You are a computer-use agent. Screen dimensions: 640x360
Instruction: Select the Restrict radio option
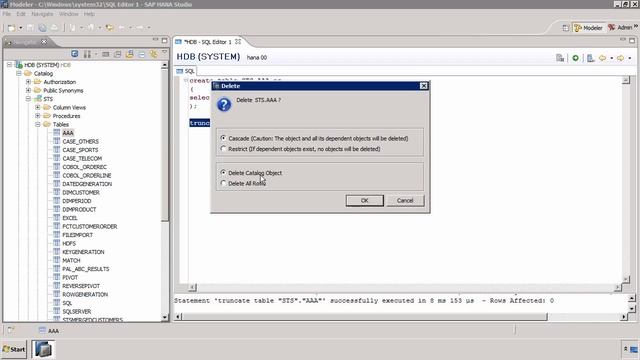coord(223,149)
